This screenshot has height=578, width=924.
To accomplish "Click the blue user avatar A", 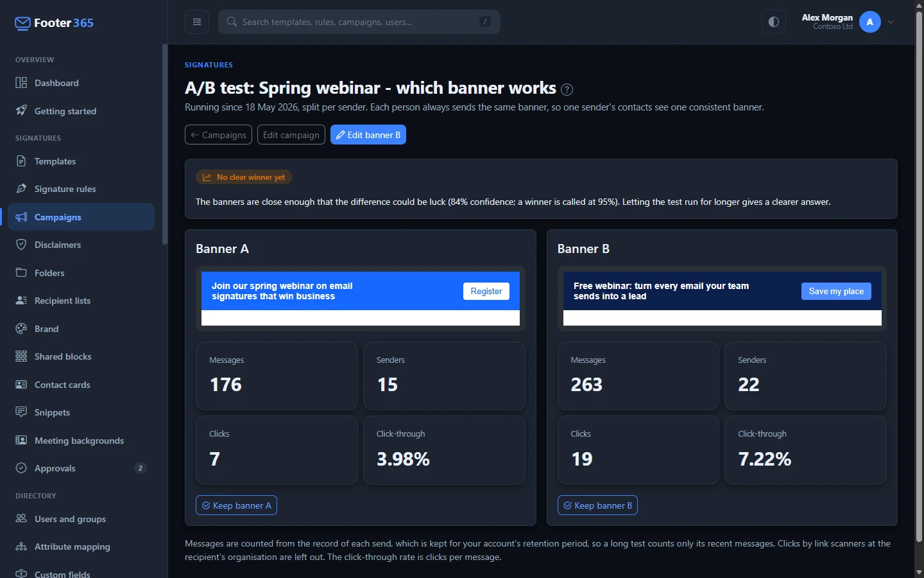I will [x=870, y=22].
